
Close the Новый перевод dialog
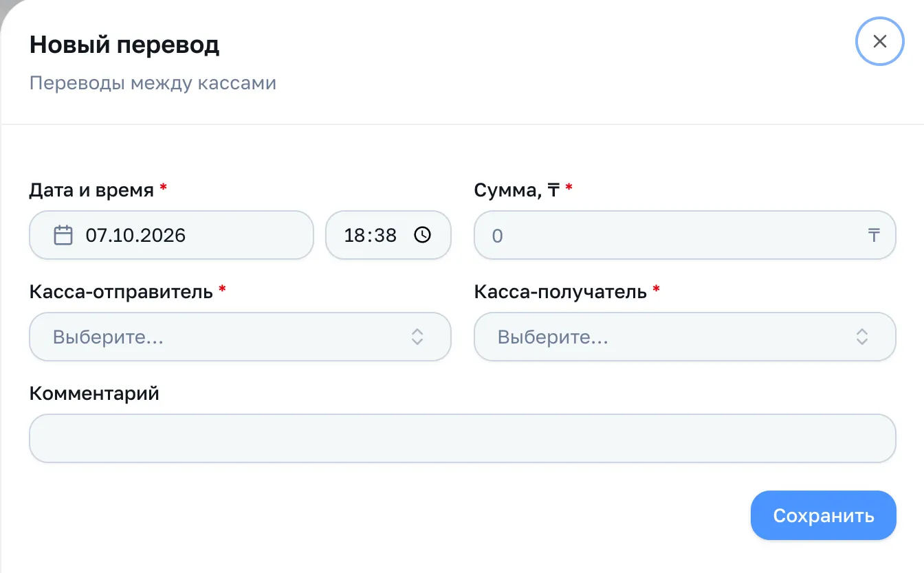pos(879,41)
